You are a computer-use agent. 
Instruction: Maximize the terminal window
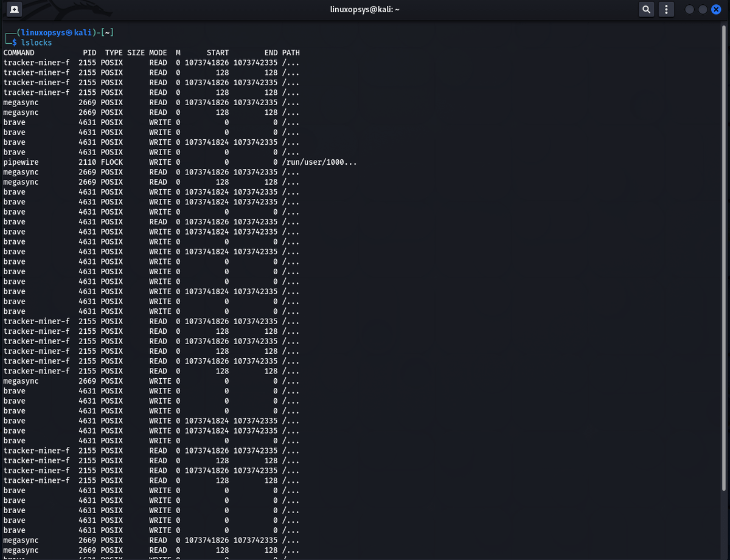703,9
